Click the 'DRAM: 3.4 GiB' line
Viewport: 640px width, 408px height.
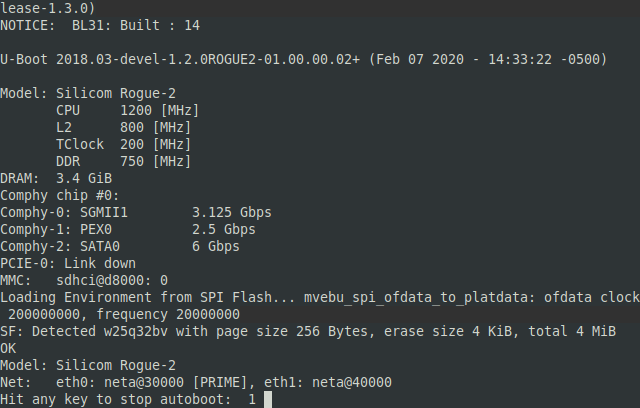point(52,178)
